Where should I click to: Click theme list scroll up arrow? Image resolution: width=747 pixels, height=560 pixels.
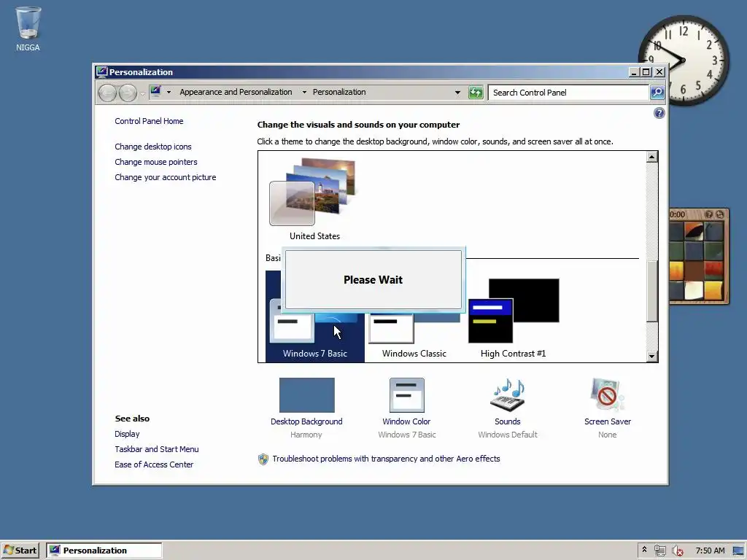(651, 157)
